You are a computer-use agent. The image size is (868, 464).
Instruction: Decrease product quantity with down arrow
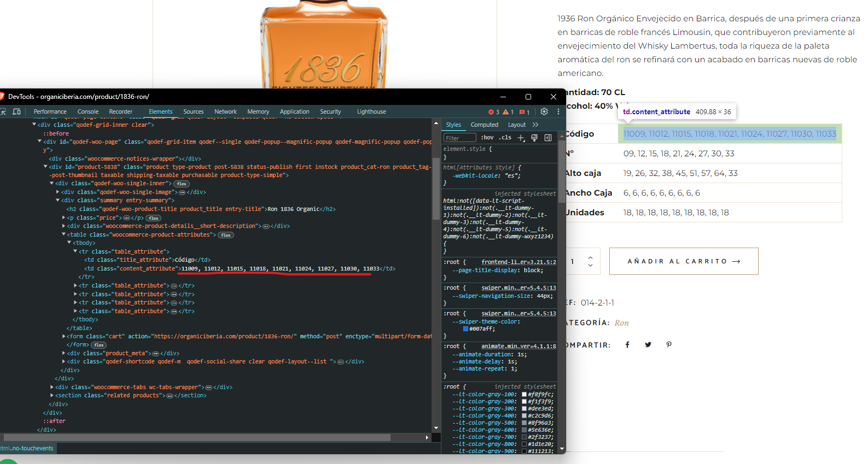tap(590, 265)
